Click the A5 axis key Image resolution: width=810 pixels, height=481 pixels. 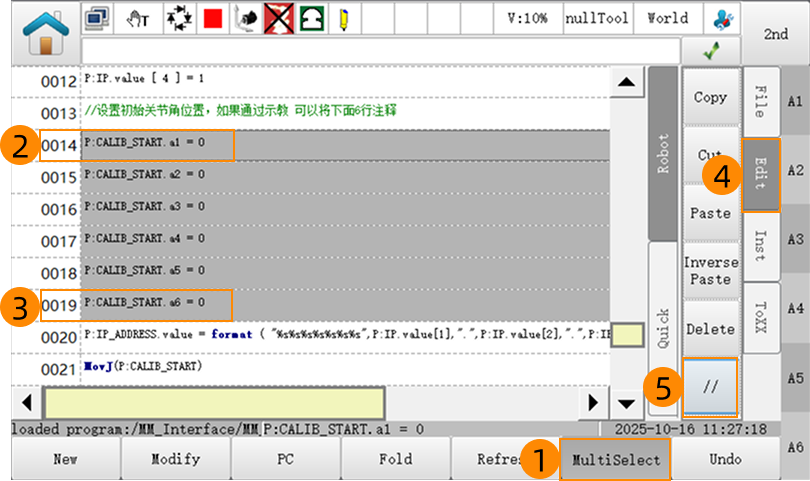pos(796,378)
